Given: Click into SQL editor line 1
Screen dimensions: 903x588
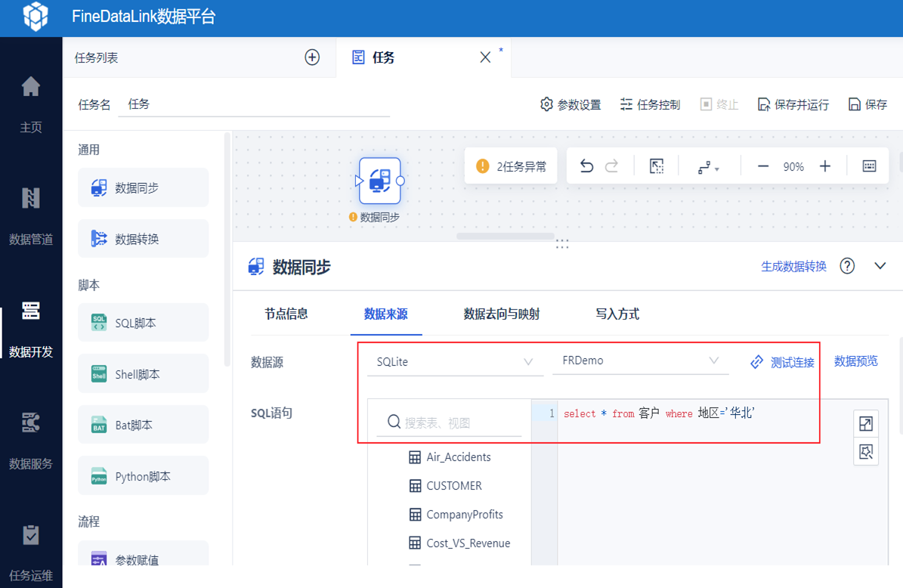Looking at the screenshot, I should 659,413.
